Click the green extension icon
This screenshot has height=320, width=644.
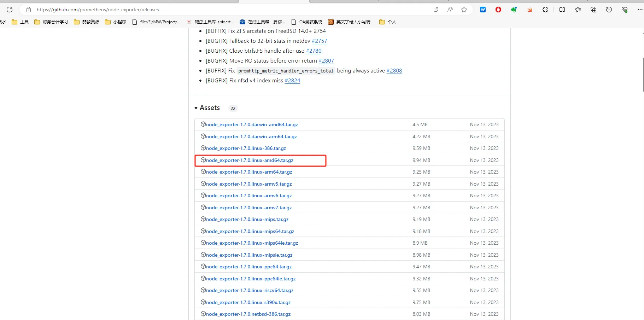click(x=514, y=10)
